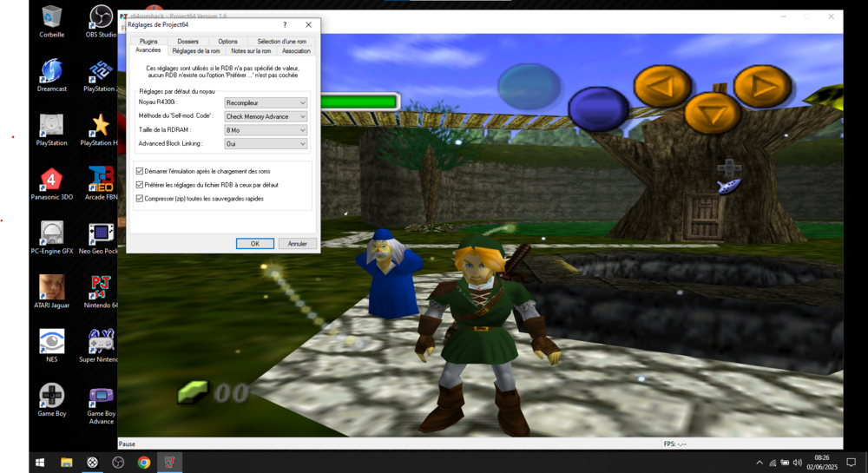The width and height of the screenshot is (868, 473).
Task: Open the Arcade FBN desktop shortcut
Action: click(101, 180)
